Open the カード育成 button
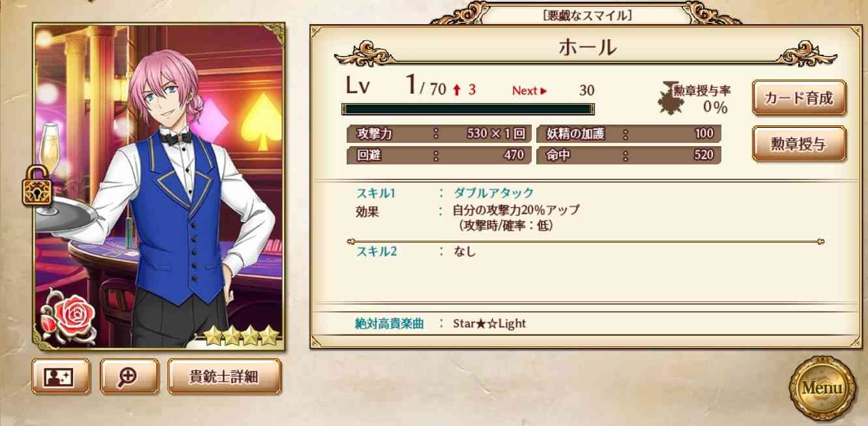 click(798, 98)
